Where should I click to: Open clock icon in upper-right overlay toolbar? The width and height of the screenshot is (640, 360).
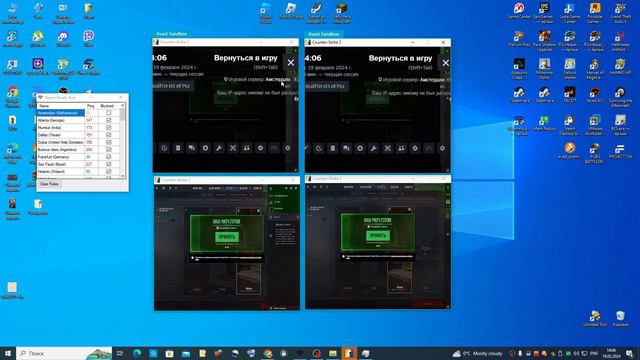tap(319, 149)
